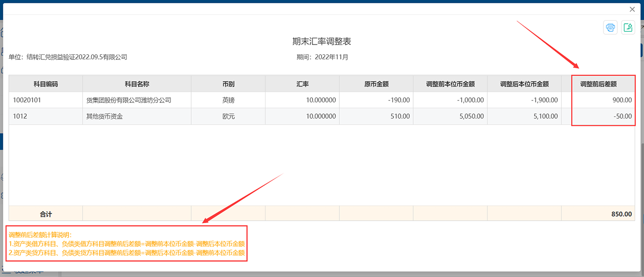Click the 汇率 column header
The width and height of the screenshot is (644, 277).
click(x=302, y=84)
